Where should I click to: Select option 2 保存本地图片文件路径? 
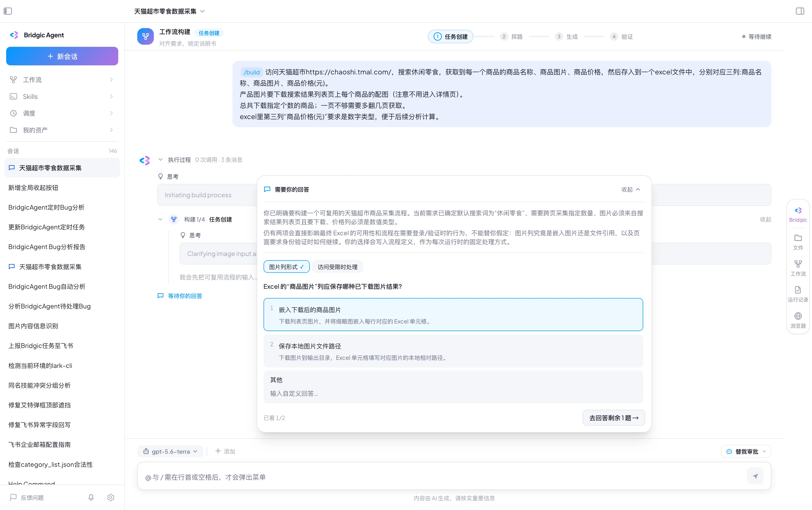coord(453,351)
